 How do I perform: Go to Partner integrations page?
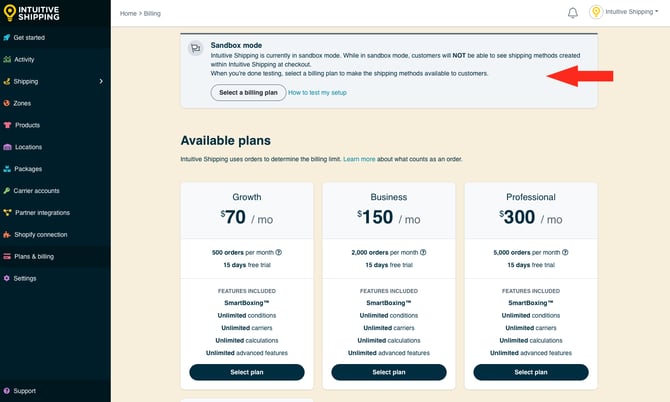click(42, 212)
